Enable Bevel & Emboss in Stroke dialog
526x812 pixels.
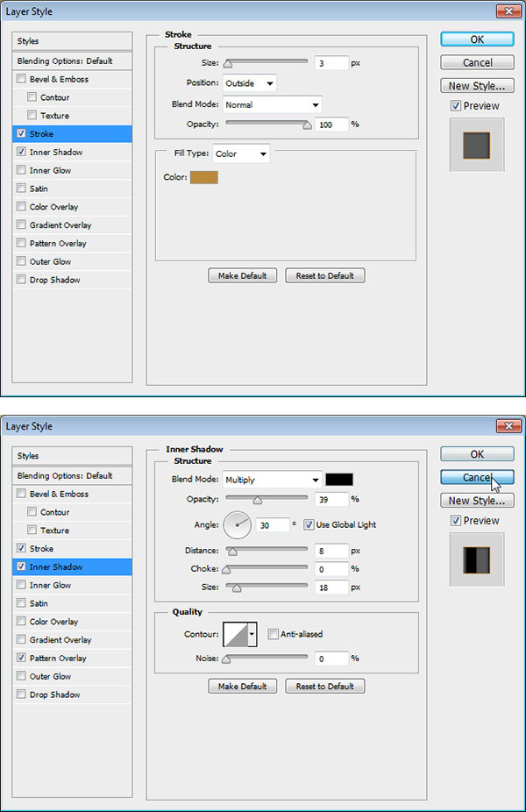click(21, 79)
